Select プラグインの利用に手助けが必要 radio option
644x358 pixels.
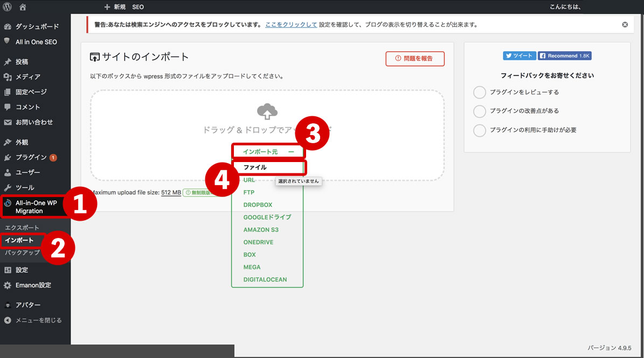(x=479, y=130)
